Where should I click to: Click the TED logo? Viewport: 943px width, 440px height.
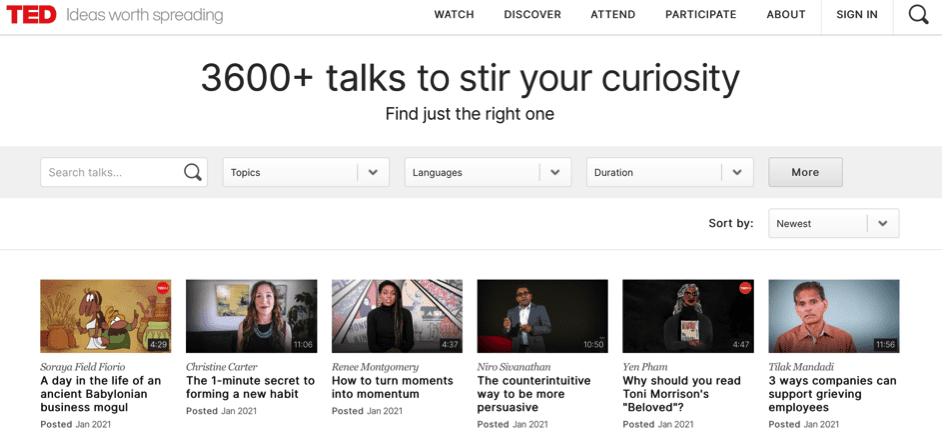point(31,15)
